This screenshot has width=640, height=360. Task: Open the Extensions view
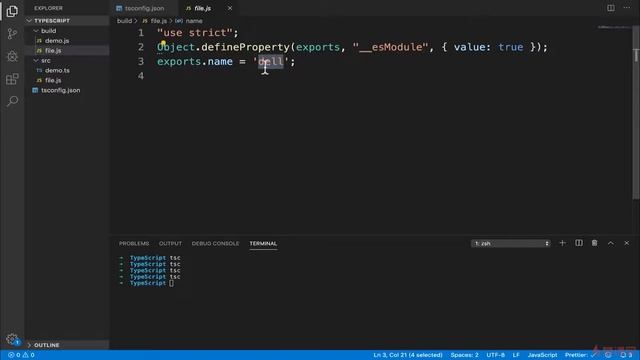tap(12, 78)
